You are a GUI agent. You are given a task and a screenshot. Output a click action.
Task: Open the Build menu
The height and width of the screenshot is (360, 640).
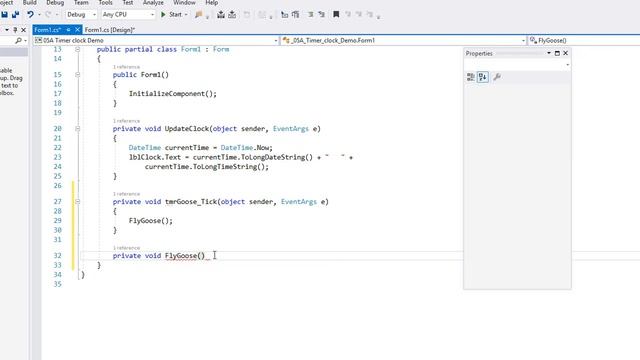(x=29, y=2)
